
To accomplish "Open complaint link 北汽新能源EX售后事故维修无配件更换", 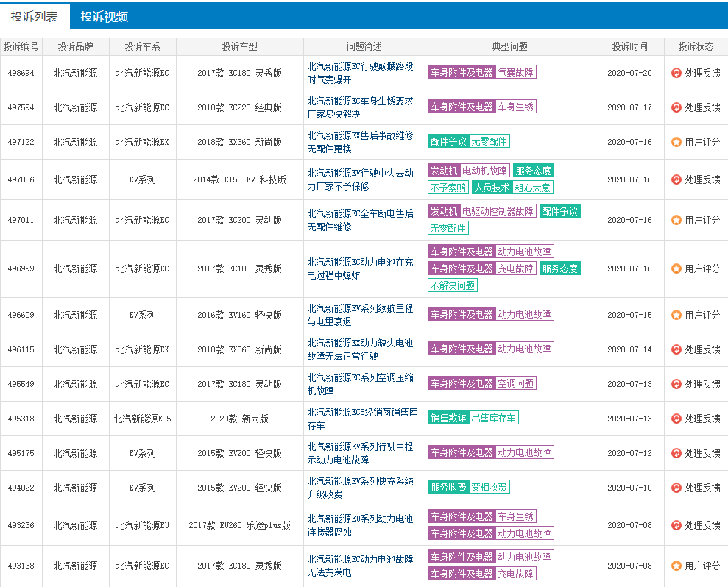I will click(x=360, y=142).
